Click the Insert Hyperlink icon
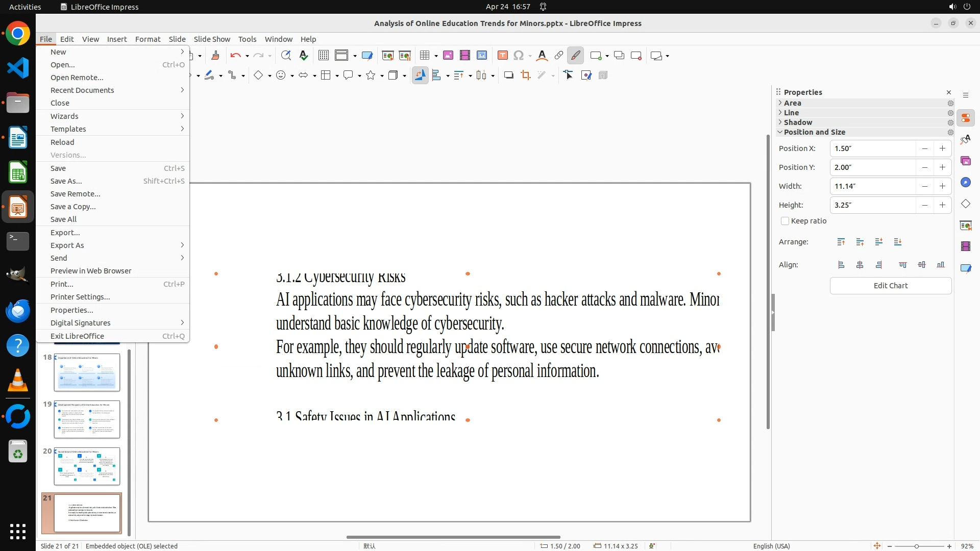980x551 pixels. click(x=559, y=56)
